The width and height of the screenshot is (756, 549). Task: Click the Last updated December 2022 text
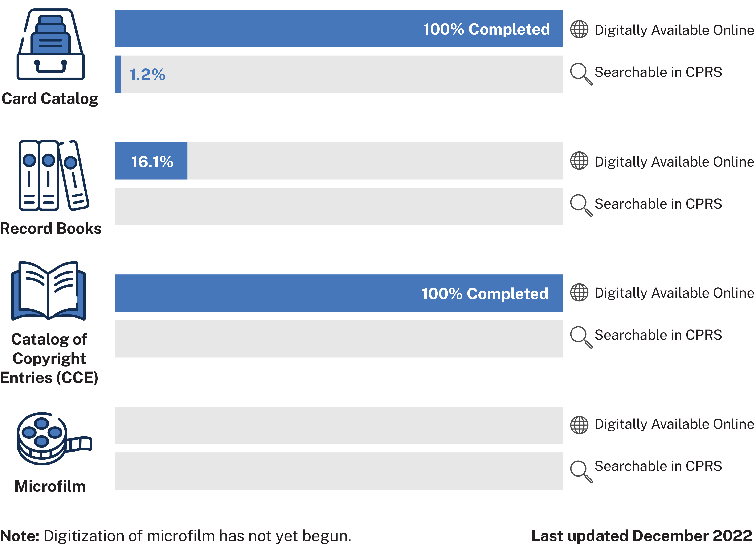coord(642,536)
